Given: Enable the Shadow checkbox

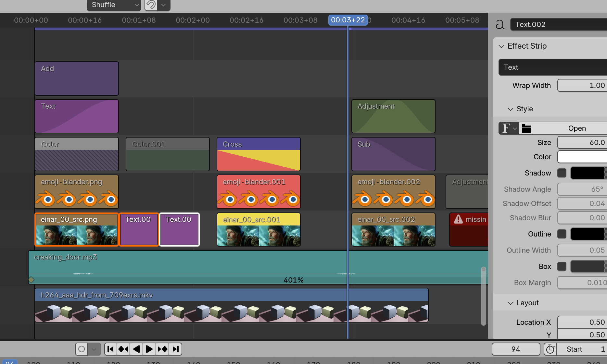Looking at the screenshot, I should (562, 173).
